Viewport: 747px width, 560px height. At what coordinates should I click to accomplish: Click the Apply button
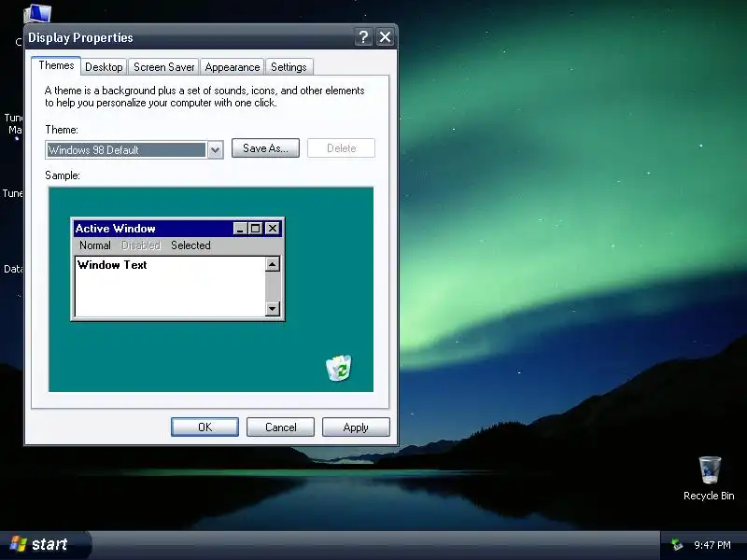tap(356, 427)
